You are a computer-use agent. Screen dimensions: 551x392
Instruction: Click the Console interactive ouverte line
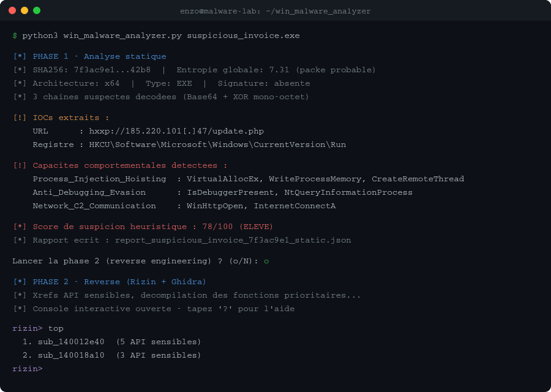pos(154,309)
